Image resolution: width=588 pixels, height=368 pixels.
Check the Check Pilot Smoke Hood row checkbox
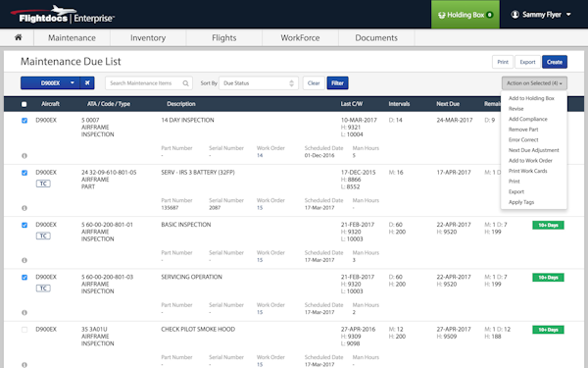coord(24,330)
